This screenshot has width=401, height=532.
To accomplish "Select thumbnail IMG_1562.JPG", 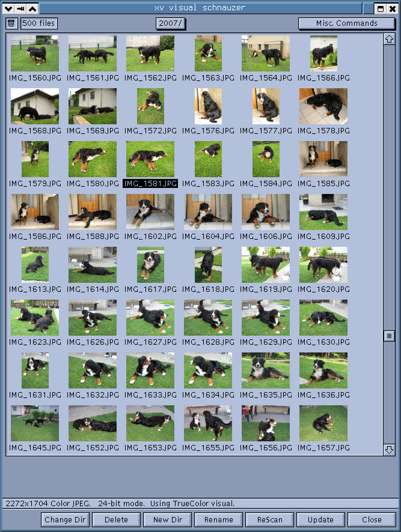I will (x=150, y=53).
